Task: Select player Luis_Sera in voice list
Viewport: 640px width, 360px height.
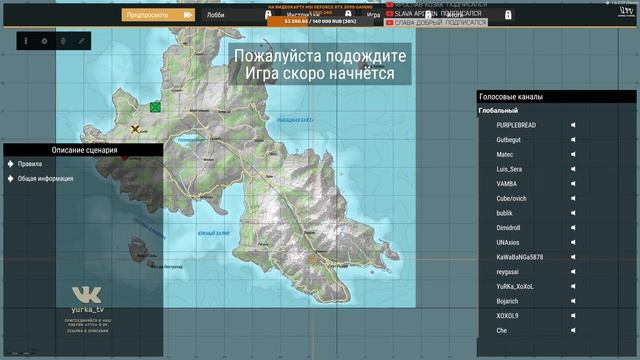Action: point(509,169)
